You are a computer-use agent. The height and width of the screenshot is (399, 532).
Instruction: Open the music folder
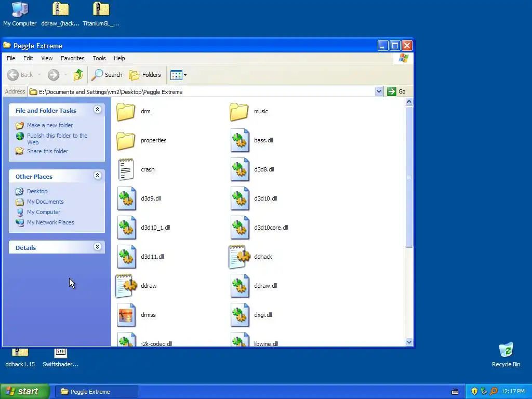click(249, 111)
